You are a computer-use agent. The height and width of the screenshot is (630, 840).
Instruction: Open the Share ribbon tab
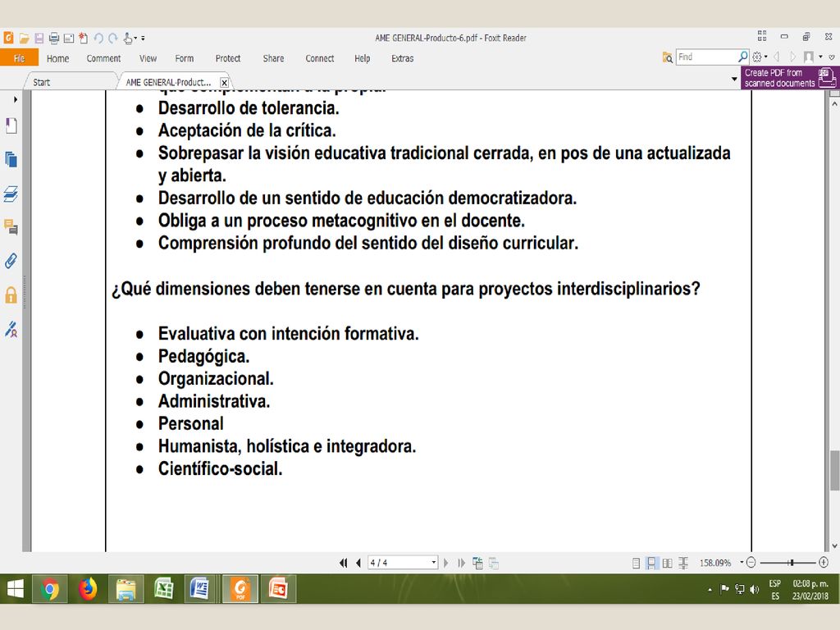click(273, 58)
